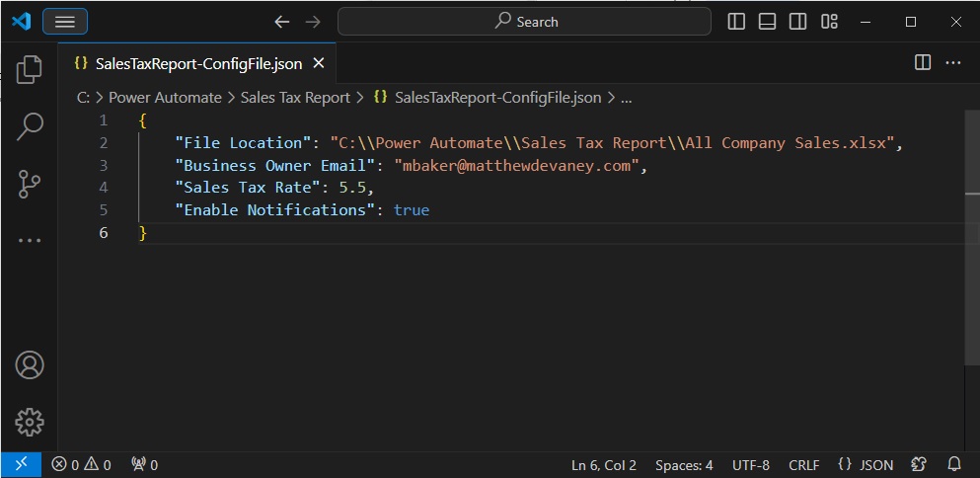The image size is (980, 478).
Task: Open the hamburger application menu
Action: pos(65,22)
